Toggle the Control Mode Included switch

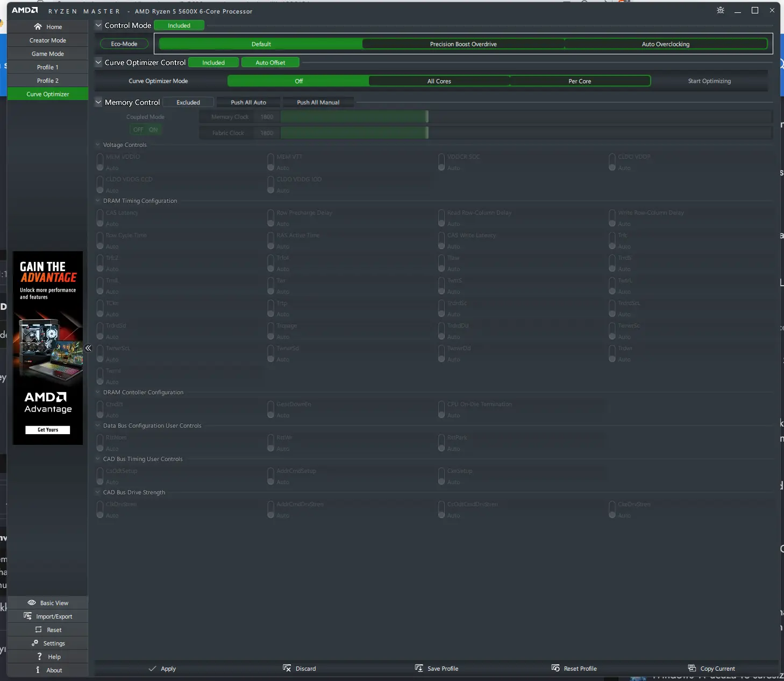point(179,25)
